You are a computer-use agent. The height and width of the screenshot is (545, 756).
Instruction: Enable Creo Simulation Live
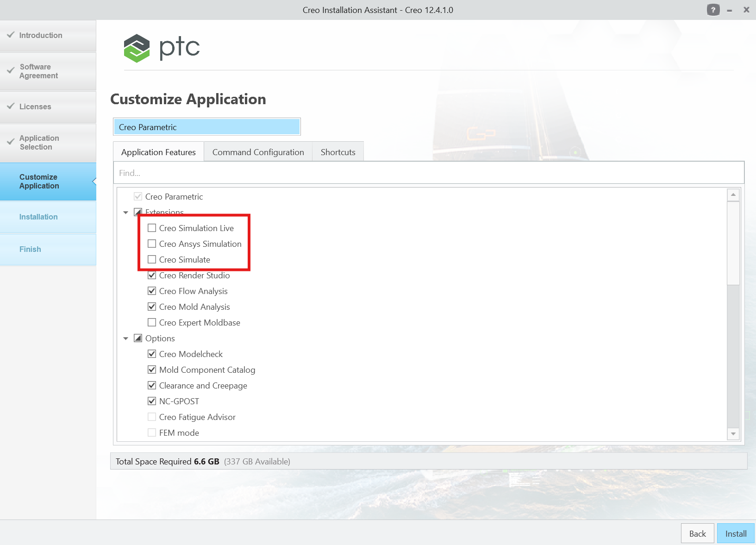coord(152,228)
